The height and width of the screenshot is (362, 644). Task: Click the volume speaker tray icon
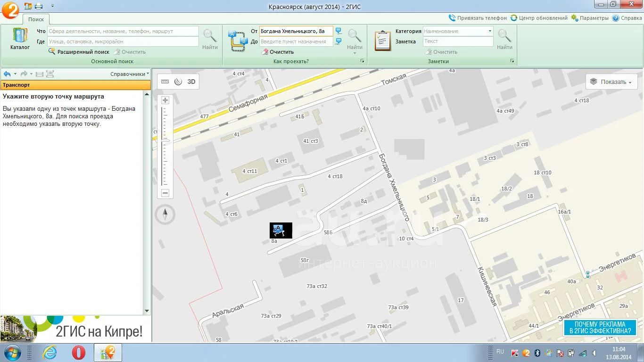tap(594, 353)
